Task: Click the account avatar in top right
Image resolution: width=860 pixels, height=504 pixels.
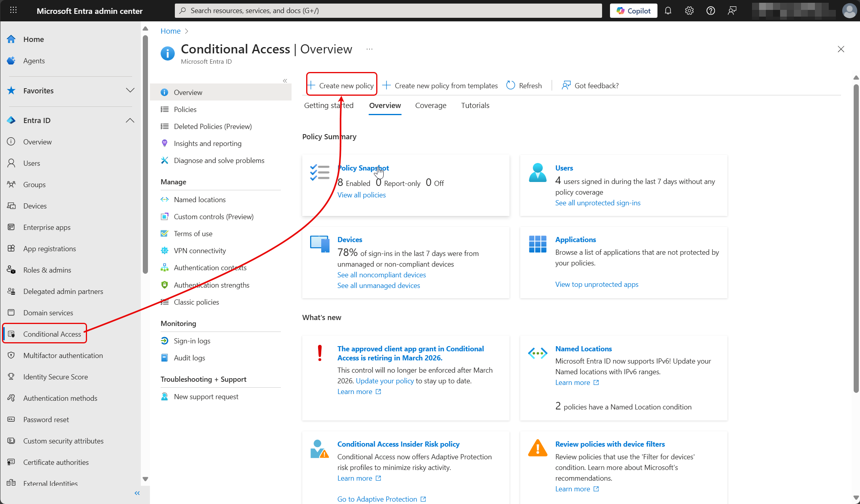Action: point(849,11)
